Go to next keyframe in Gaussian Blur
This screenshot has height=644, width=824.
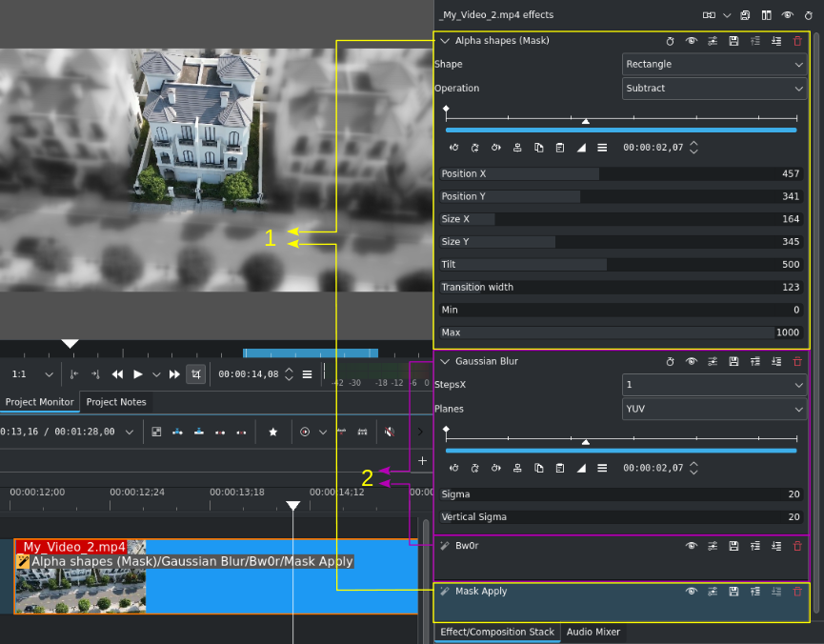[x=496, y=468]
